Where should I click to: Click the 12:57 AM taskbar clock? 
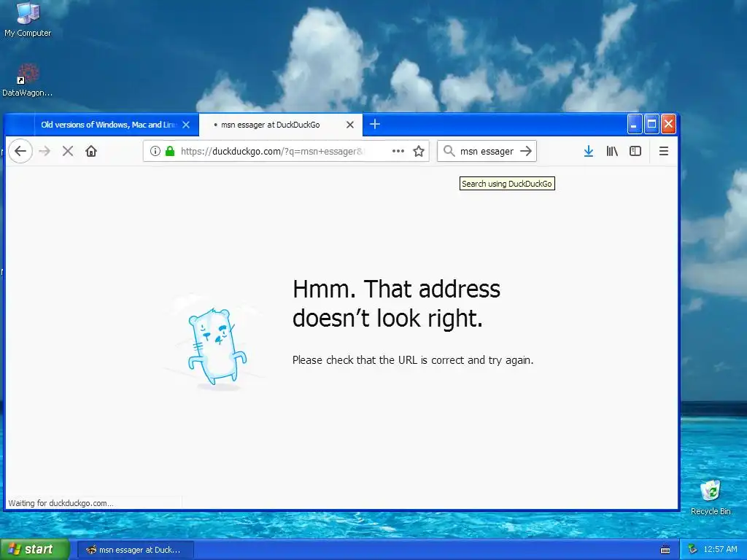point(720,550)
